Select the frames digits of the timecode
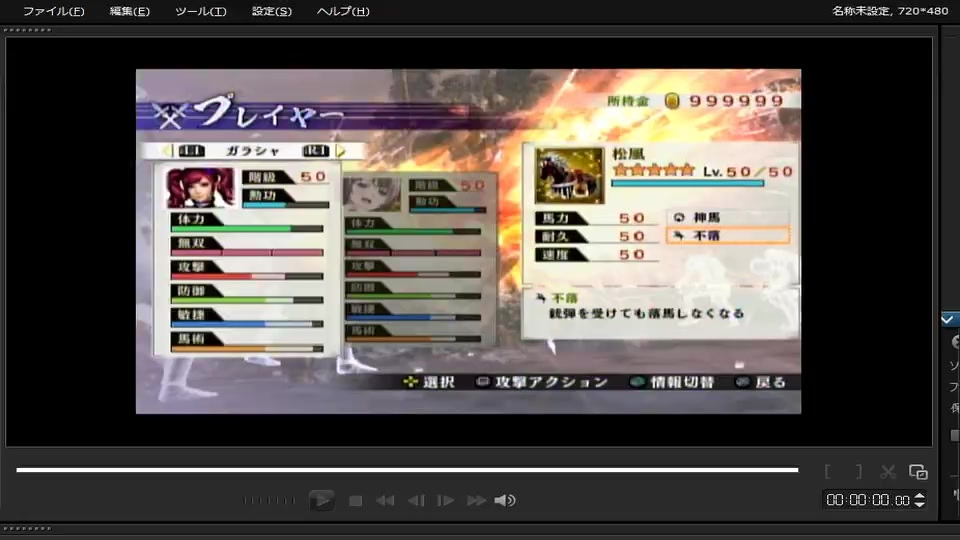 (902, 501)
